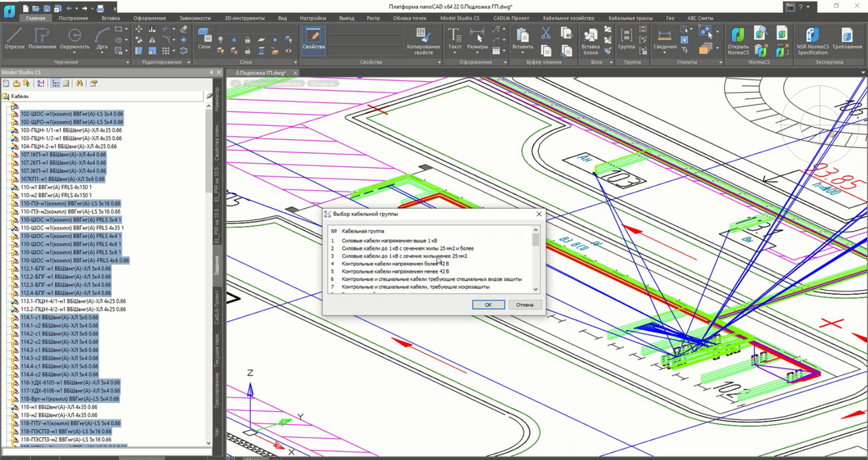The height and width of the screenshot is (460, 868).
Task: Toggle the Свойства properties panel button
Action: tap(313, 40)
